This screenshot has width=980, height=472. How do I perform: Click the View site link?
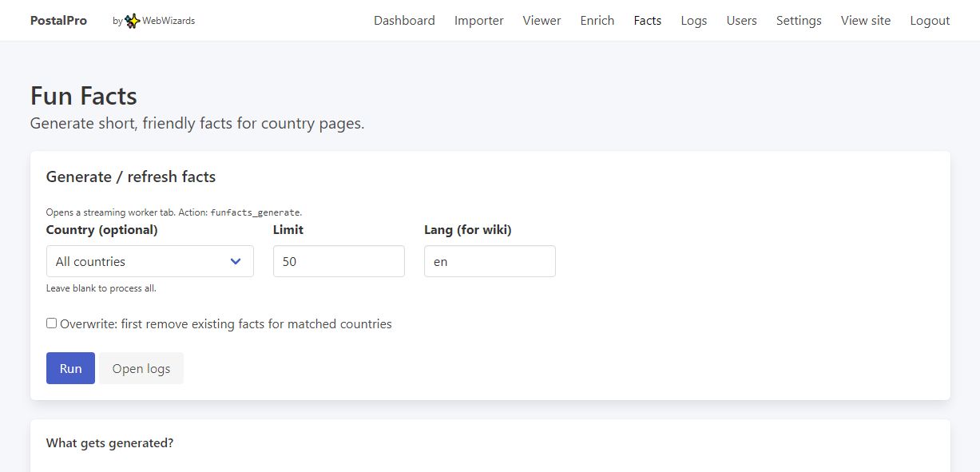pos(865,21)
